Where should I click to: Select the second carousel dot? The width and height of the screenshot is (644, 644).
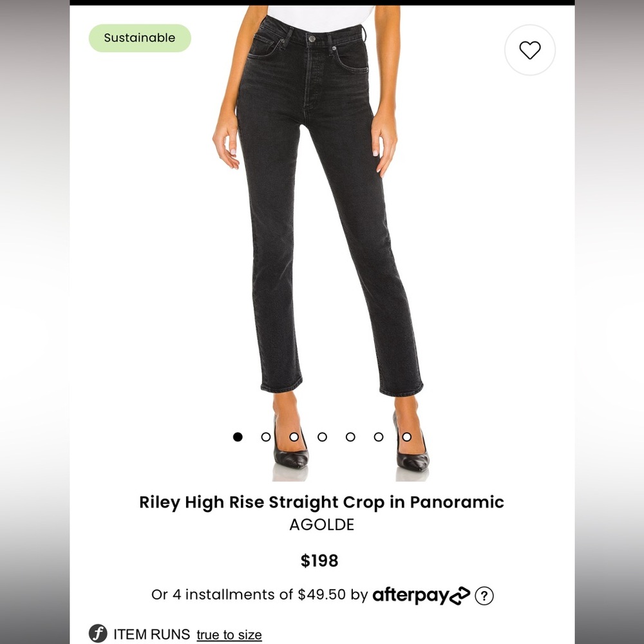click(x=266, y=436)
